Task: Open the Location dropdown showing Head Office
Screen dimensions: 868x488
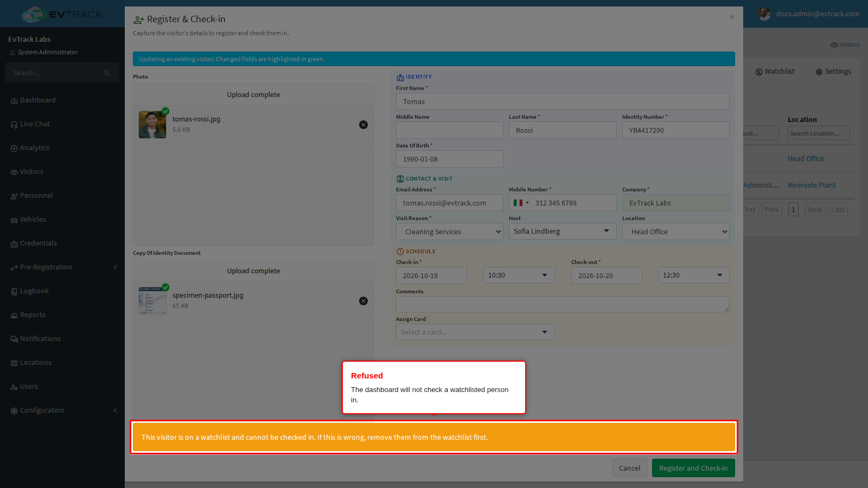Action: tap(676, 232)
